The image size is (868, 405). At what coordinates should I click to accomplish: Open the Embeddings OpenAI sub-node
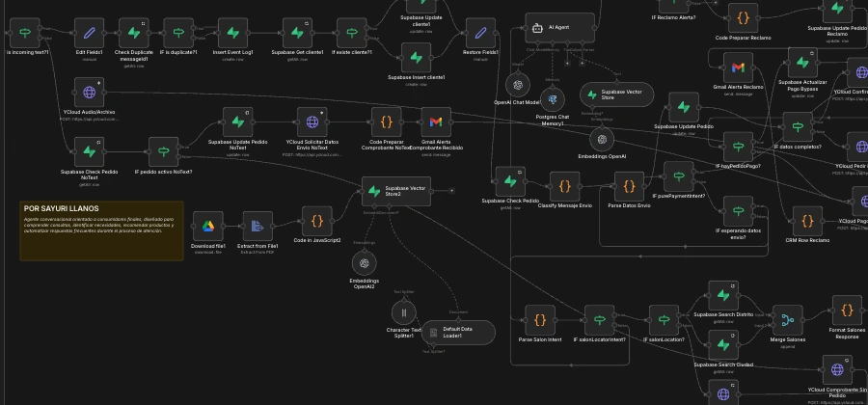[602, 139]
